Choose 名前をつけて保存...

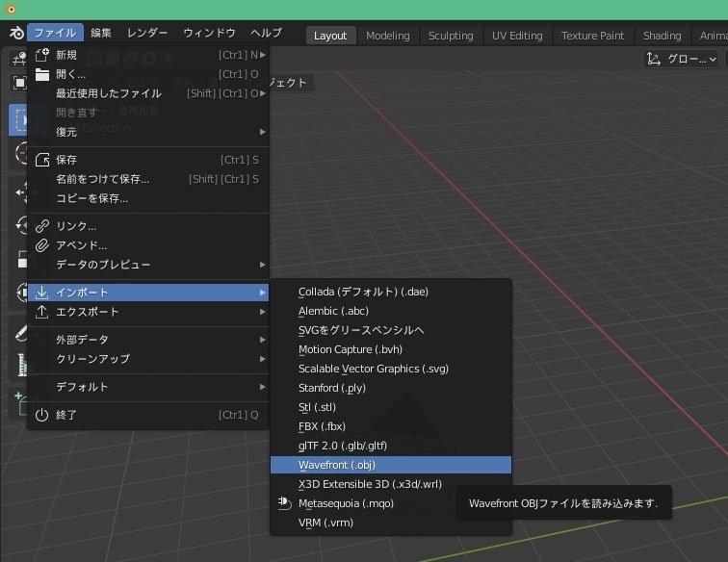click(x=148, y=179)
